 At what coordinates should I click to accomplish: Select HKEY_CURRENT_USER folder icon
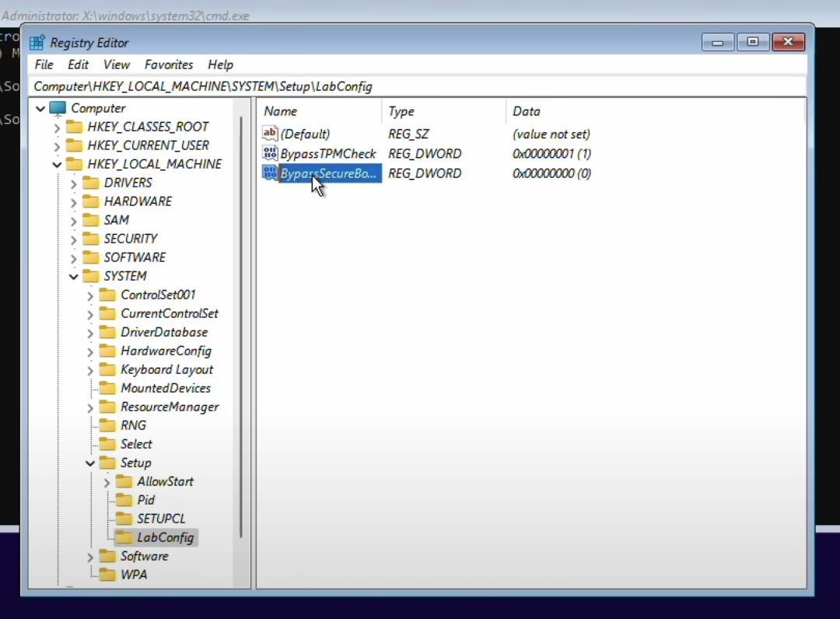(x=74, y=145)
